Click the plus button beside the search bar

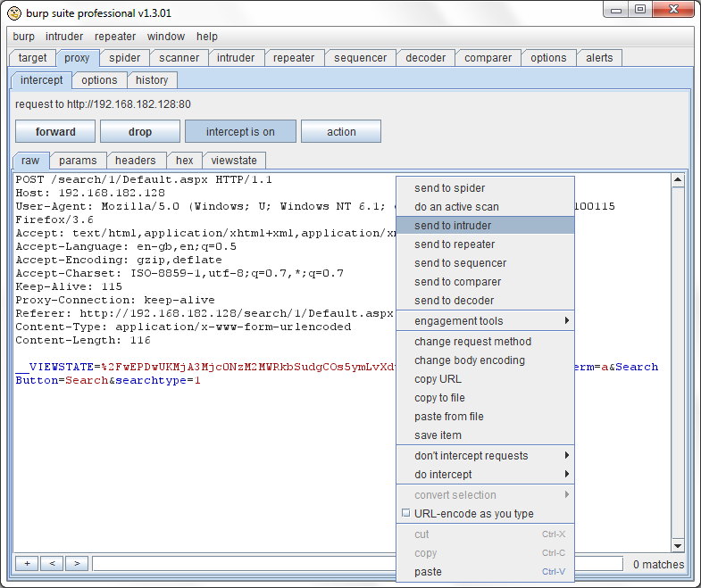[x=27, y=564]
